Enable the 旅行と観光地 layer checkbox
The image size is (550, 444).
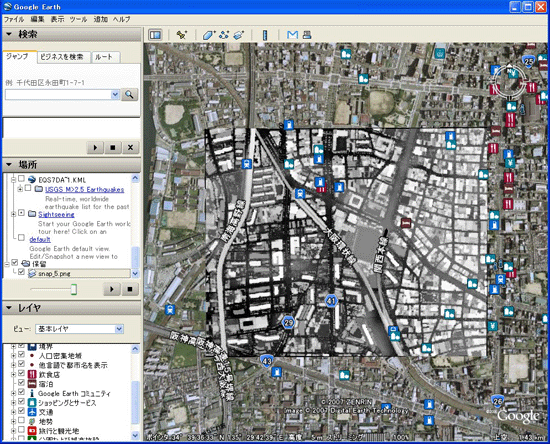[21, 430]
